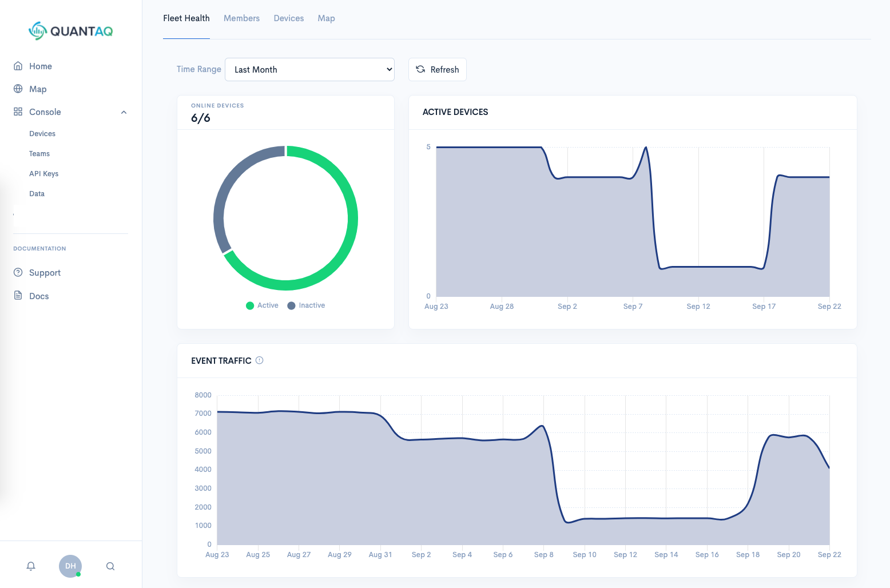The height and width of the screenshot is (588, 890).
Task: Switch to the Members tab
Action: tap(241, 18)
